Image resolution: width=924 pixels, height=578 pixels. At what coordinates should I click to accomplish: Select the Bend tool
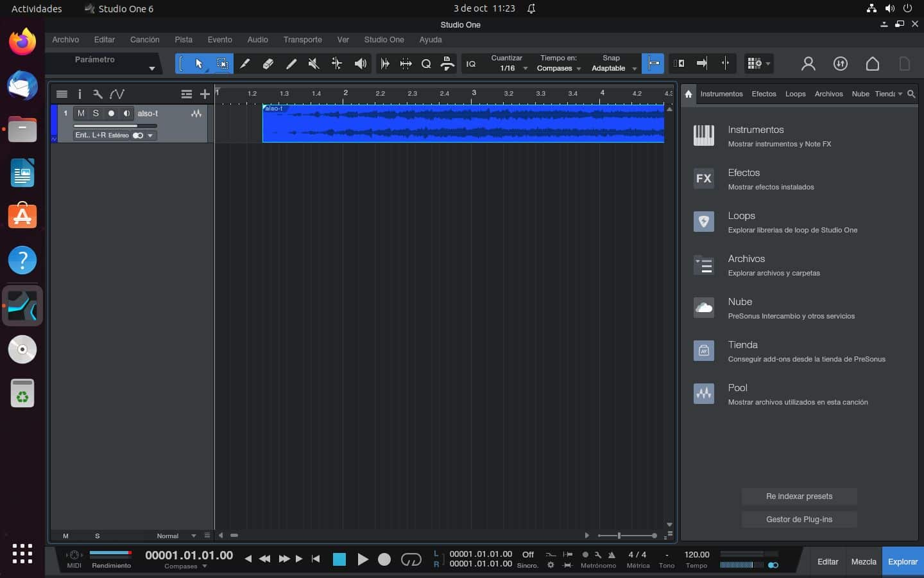[336, 64]
